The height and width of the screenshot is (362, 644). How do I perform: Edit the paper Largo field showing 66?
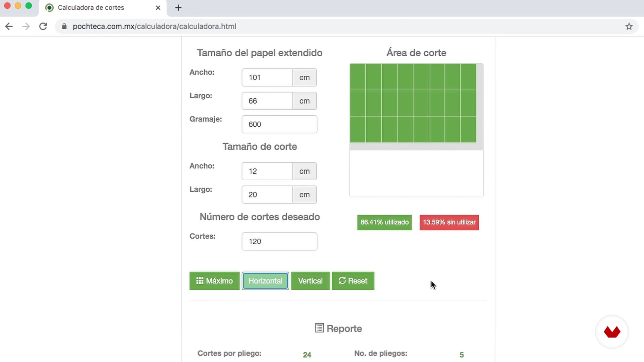pos(267,101)
